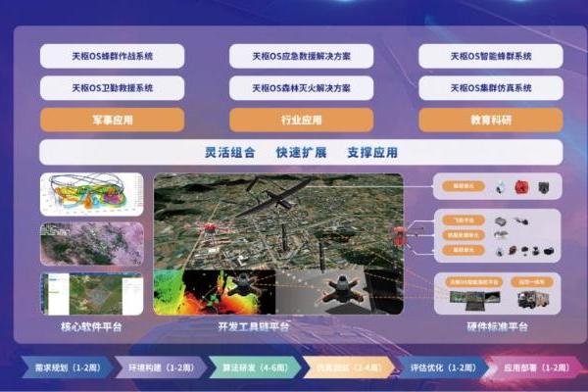588x392 pixels.
Task: Select the gray flight controller box icon
Action: [x=500, y=221]
